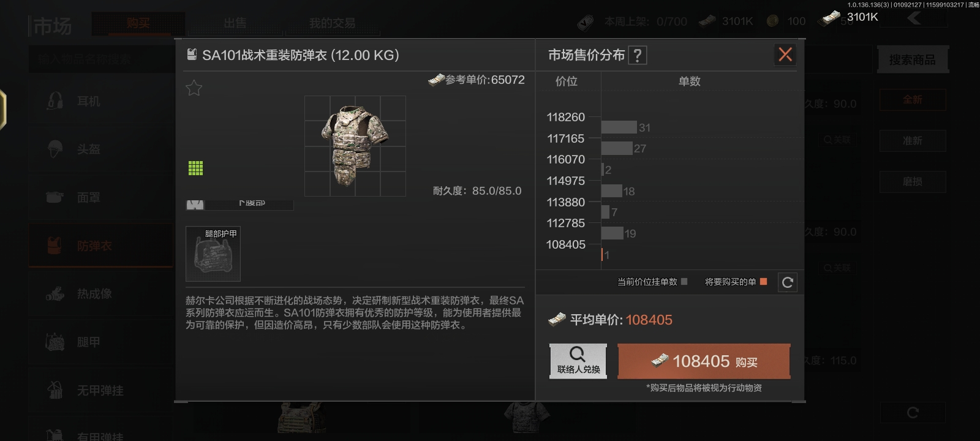The image size is (980, 441).
Task: Open the market price distribution help icon
Action: pos(637,56)
